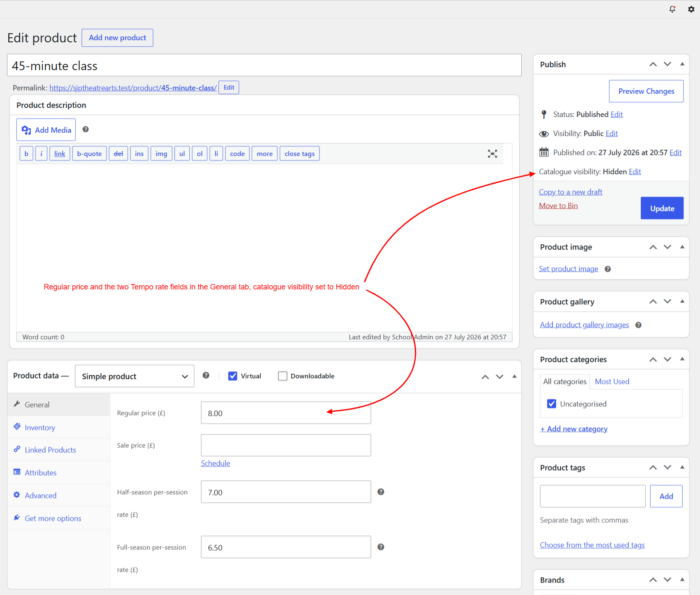
Task: Open help icon beside Set product image
Action: [608, 269]
